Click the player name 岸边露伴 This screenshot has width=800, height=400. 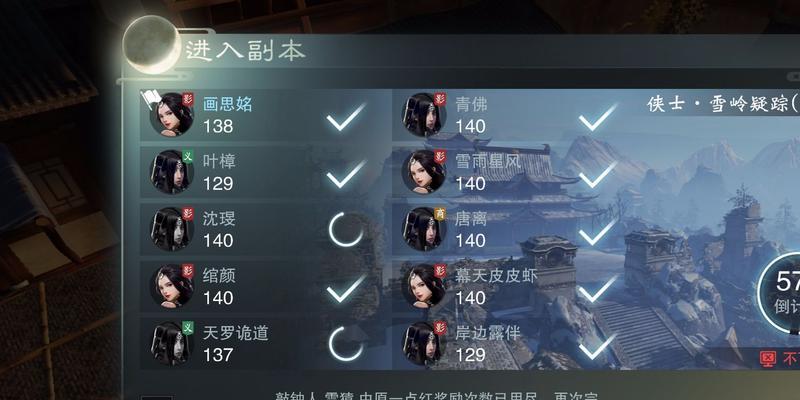(488, 333)
